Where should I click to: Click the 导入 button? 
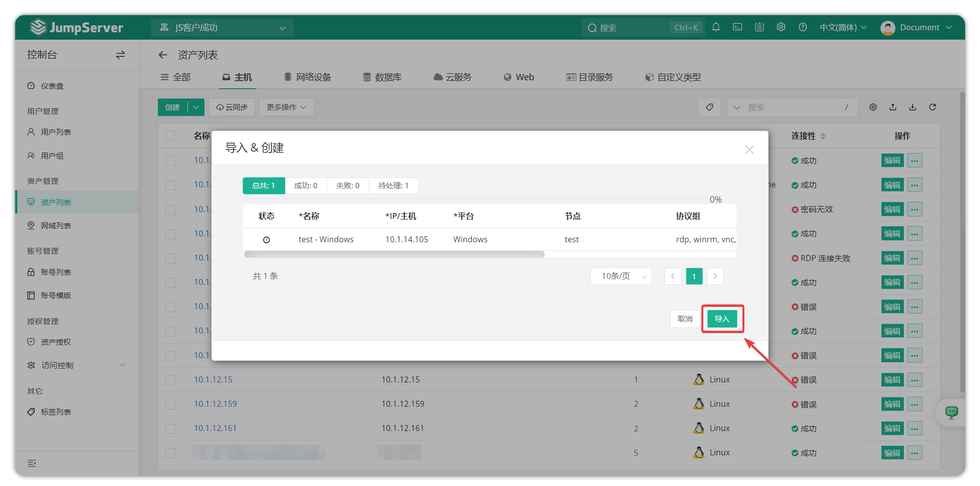click(722, 319)
